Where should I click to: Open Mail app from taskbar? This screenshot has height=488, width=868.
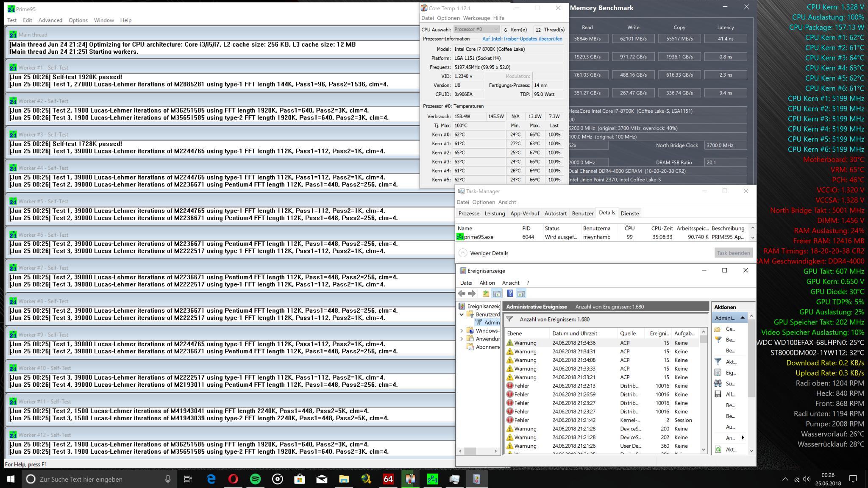click(322, 479)
